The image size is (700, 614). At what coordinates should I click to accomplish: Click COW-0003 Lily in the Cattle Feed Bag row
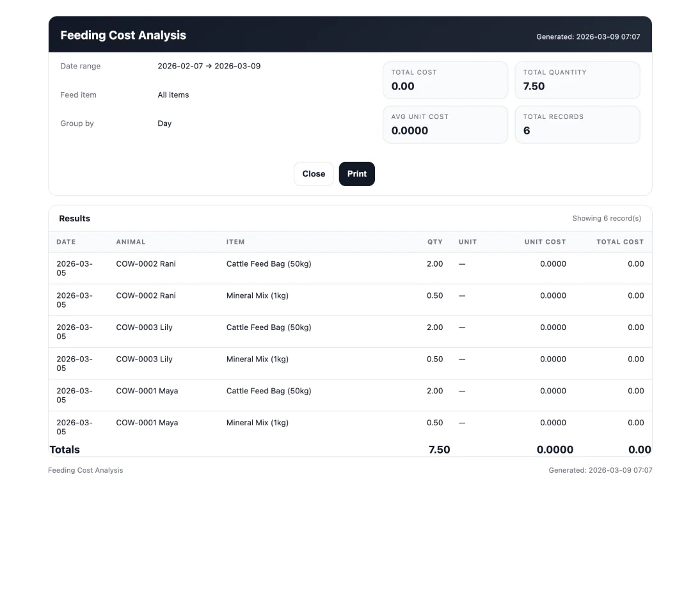point(144,327)
